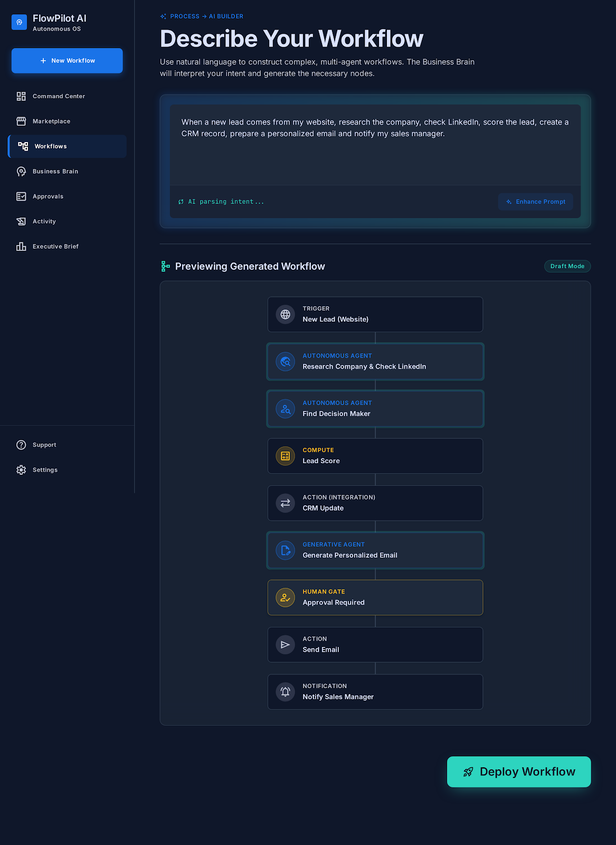
Task: Click the Send Email paper plane icon
Action: pyautogui.click(x=286, y=645)
